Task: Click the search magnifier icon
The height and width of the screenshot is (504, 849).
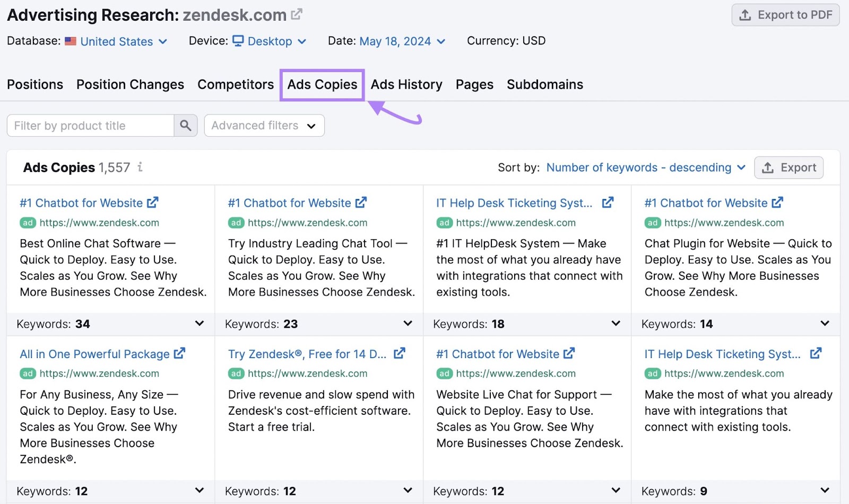Action: [185, 125]
